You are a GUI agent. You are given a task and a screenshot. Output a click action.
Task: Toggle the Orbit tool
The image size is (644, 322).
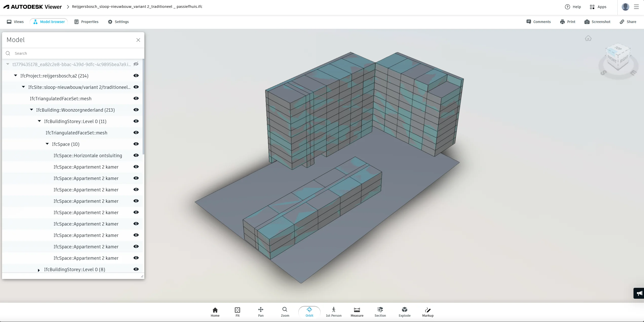coord(309,312)
